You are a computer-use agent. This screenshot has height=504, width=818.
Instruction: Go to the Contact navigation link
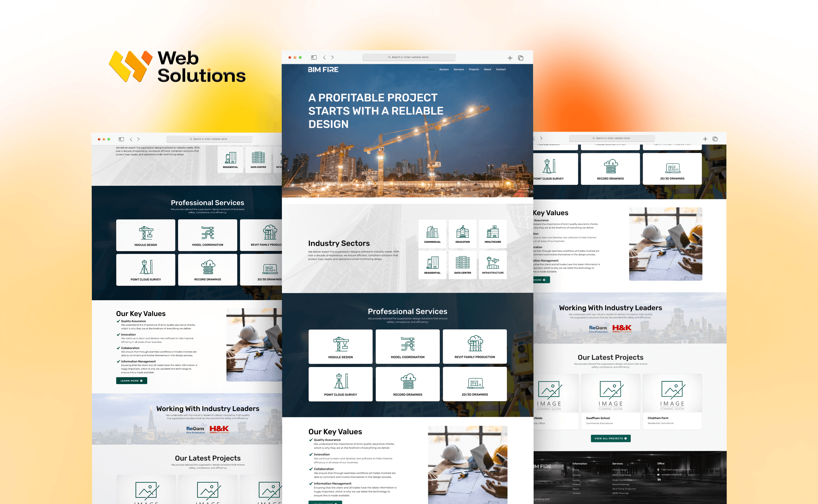(501, 69)
